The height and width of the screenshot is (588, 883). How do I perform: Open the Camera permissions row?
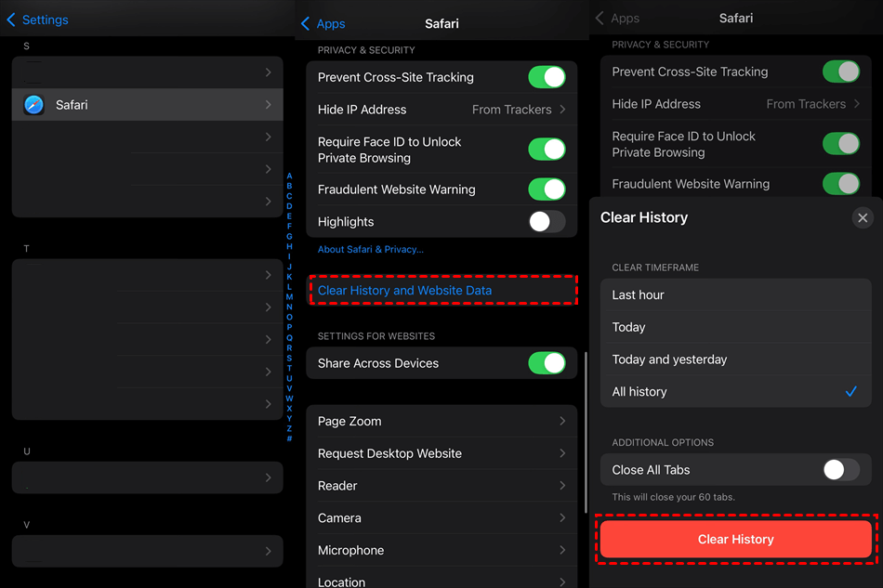coord(441,517)
